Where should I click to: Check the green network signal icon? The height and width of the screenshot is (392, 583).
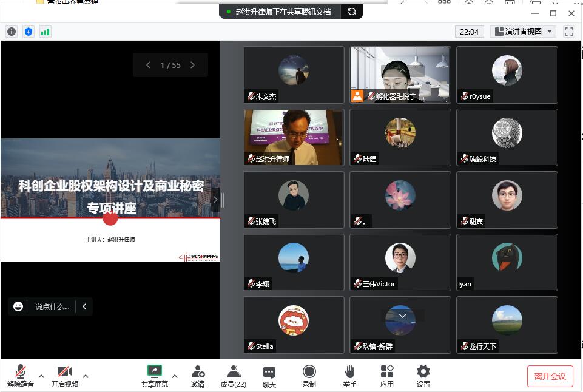(x=45, y=32)
